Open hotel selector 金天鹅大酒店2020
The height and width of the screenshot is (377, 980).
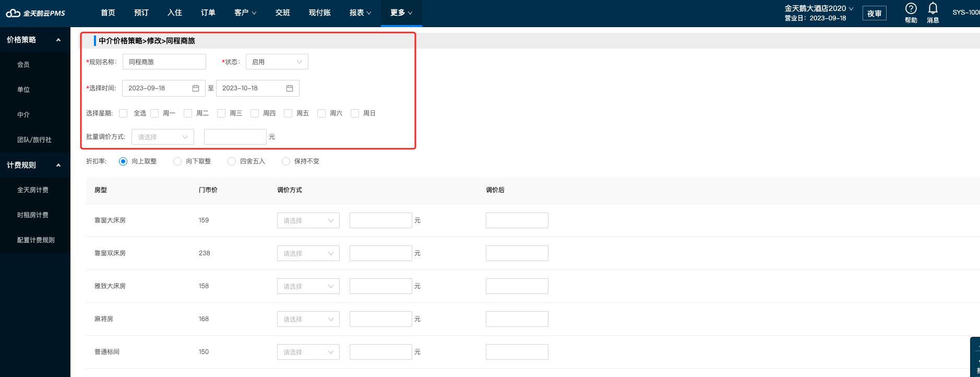[819, 8]
